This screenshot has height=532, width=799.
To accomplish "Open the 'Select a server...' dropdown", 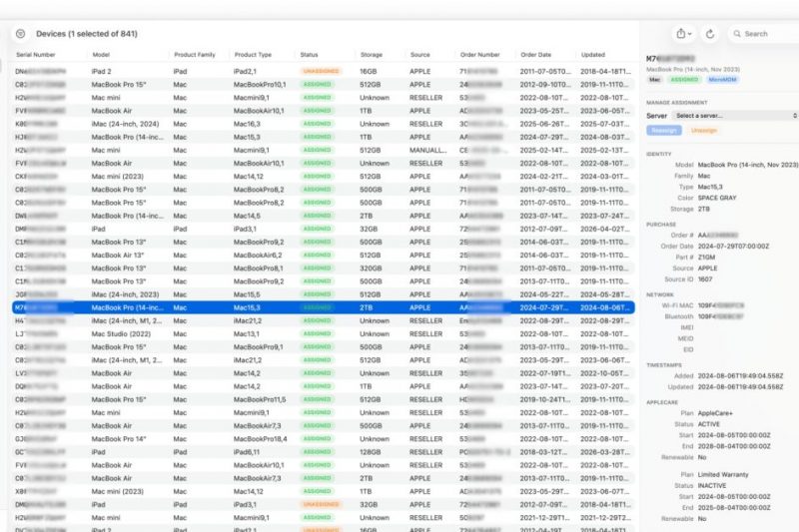I will point(736,116).
